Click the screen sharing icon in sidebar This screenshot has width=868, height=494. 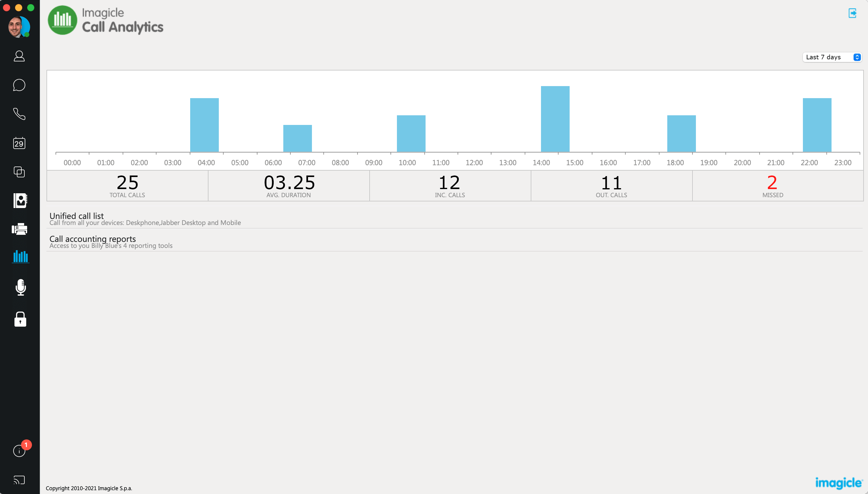tap(20, 481)
